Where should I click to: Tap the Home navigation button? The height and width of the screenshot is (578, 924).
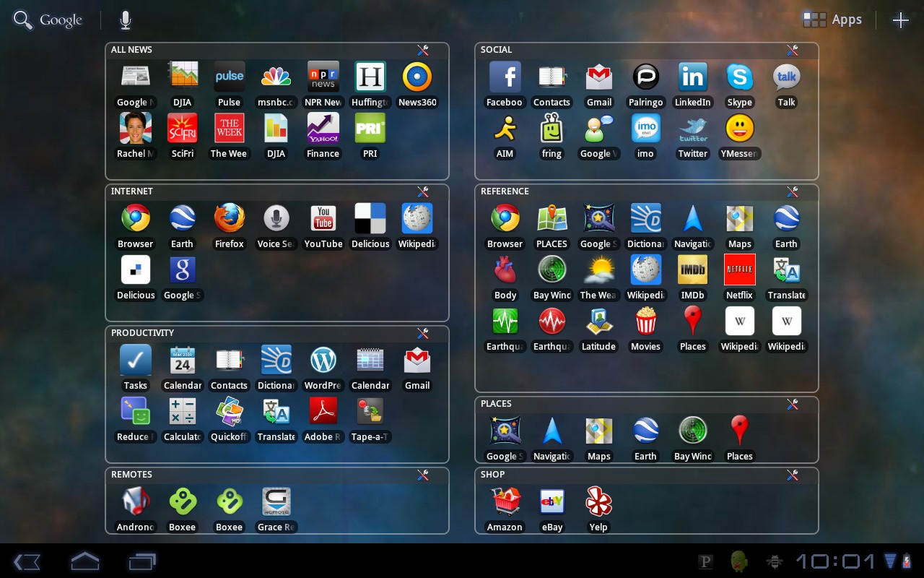click(x=84, y=561)
